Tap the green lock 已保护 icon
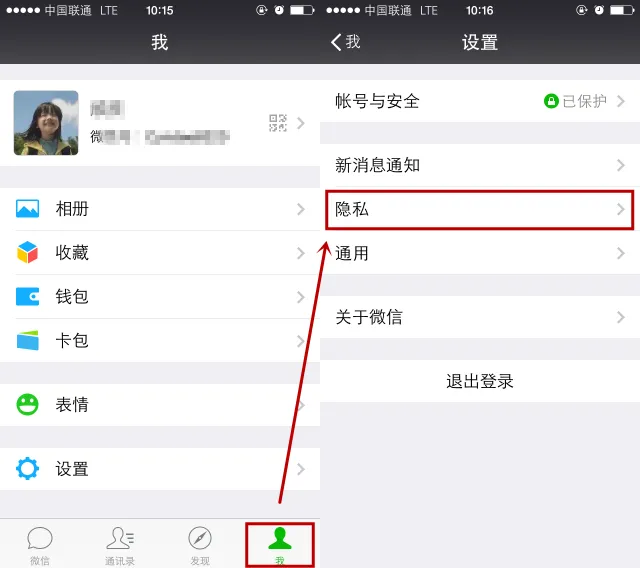The width and height of the screenshot is (640, 568). pyautogui.click(x=551, y=101)
